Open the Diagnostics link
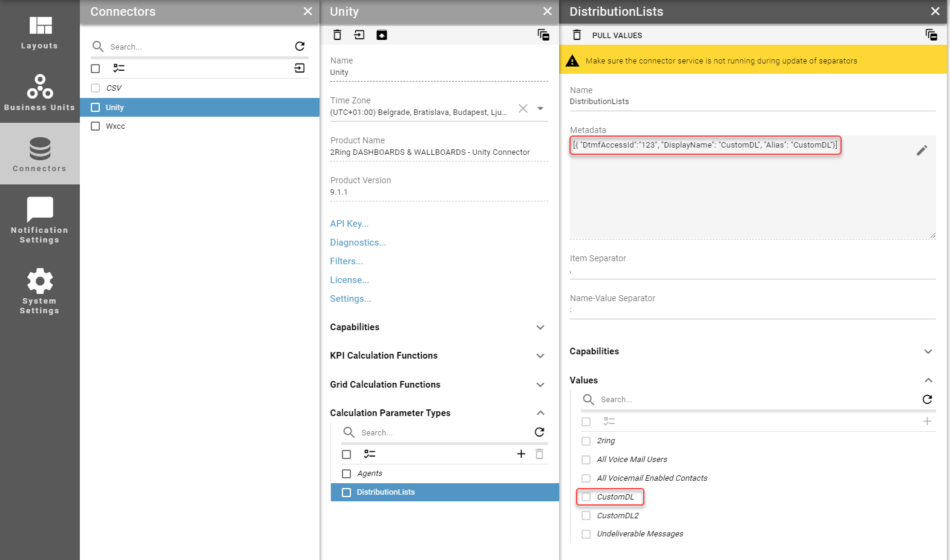Screen dimensions: 950x560 (x=358, y=243)
